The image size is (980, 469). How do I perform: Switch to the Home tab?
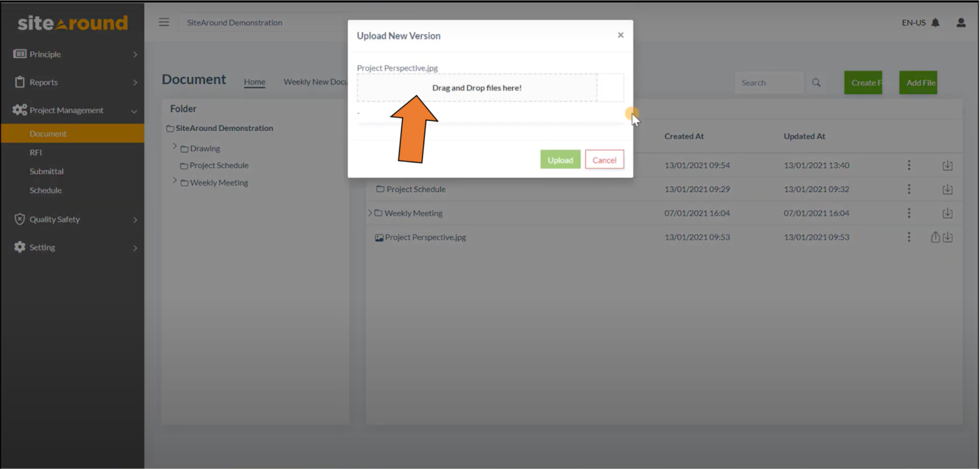click(x=254, y=82)
